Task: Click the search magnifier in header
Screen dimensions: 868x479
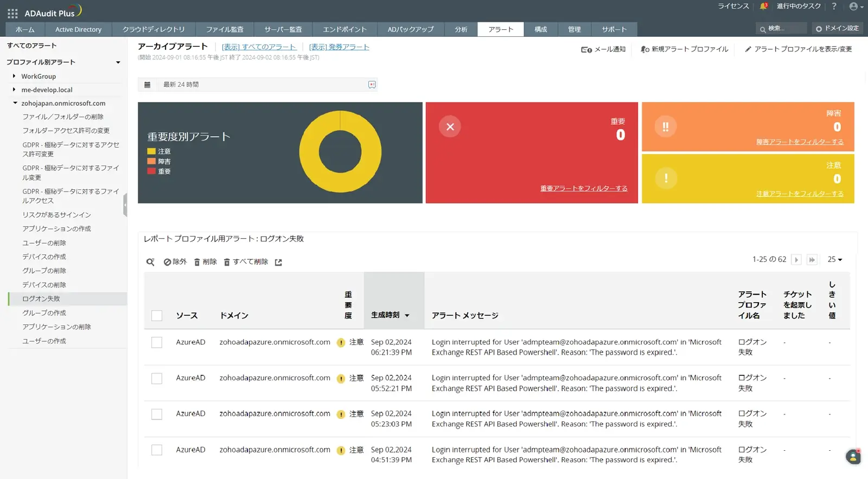Action: coord(763,29)
